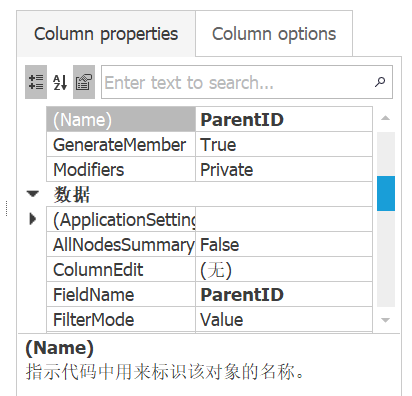
Task: Click the ColumnEdit (无) value cell
Action: pos(284,270)
